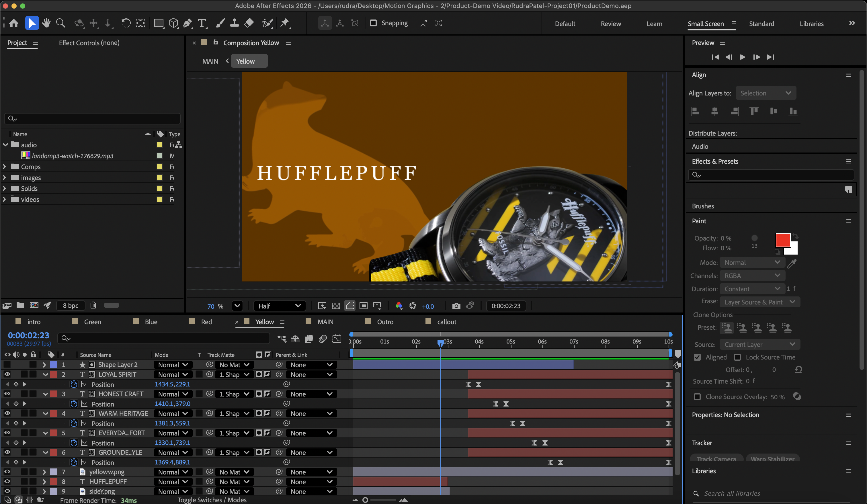Viewport: 867px width, 504px height.
Task: Click the Home icon in toolbar
Action: [14, 23]
